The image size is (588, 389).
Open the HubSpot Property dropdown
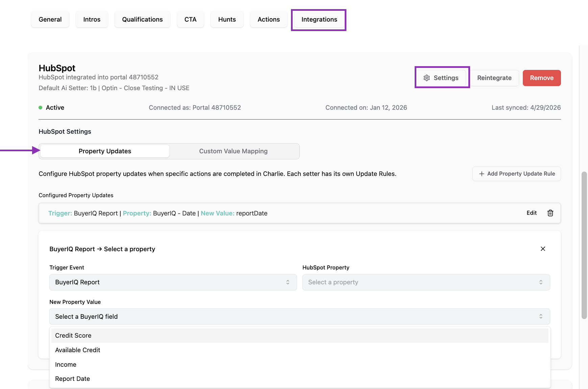[426, 282]
